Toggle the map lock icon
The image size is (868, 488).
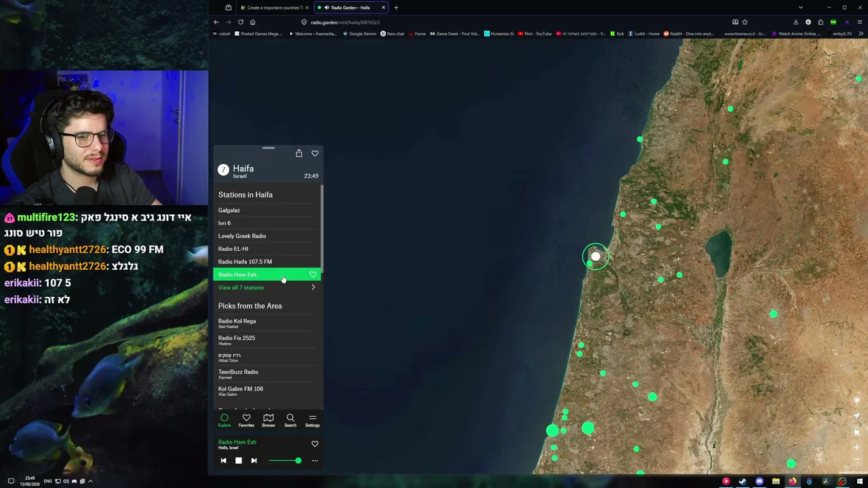[x=857, y=431]
